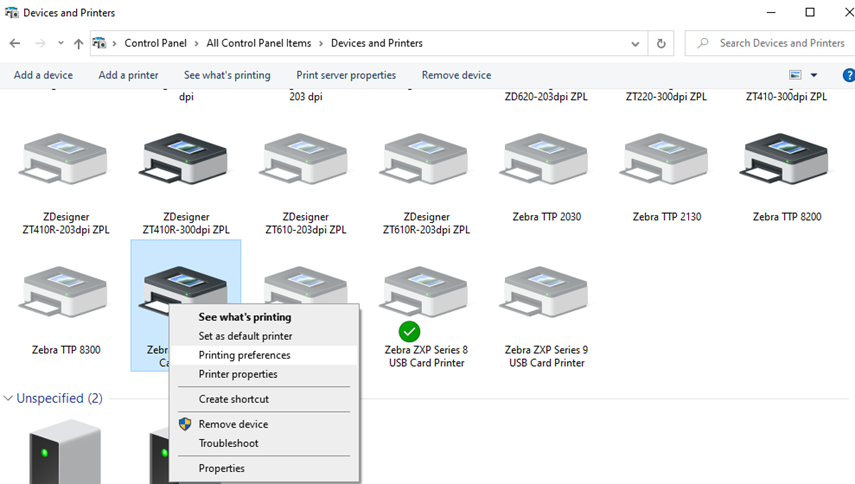Click the Unspecified (2) group header text

pyautogui.click(x=59, y=398)
